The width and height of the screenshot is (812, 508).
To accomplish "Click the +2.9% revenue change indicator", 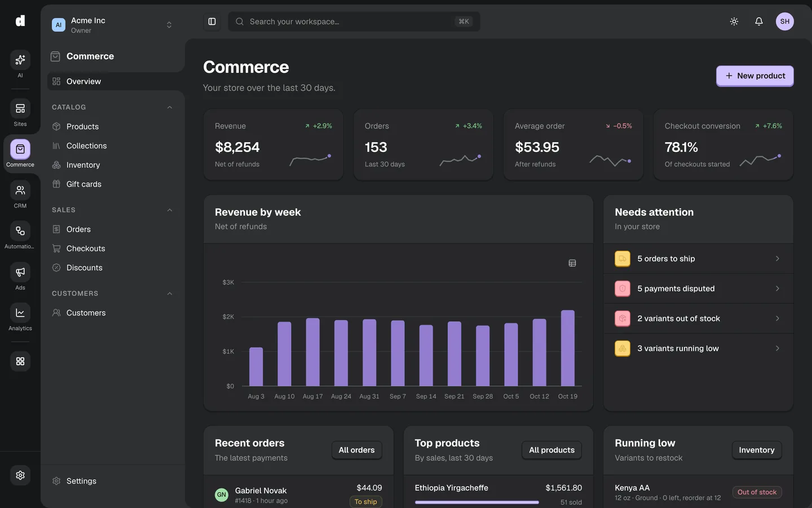I will click(319, 126).
